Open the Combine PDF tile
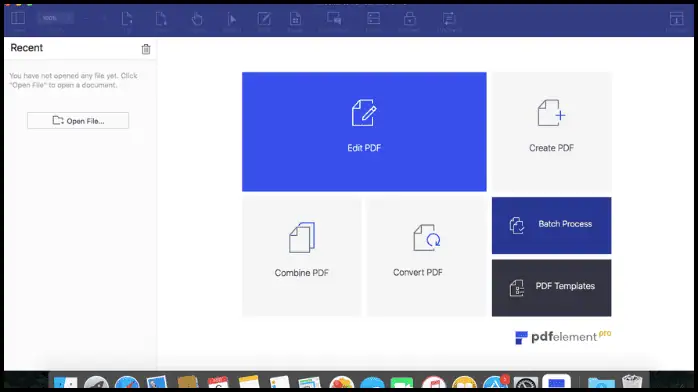698x392 pixels. 302,257
